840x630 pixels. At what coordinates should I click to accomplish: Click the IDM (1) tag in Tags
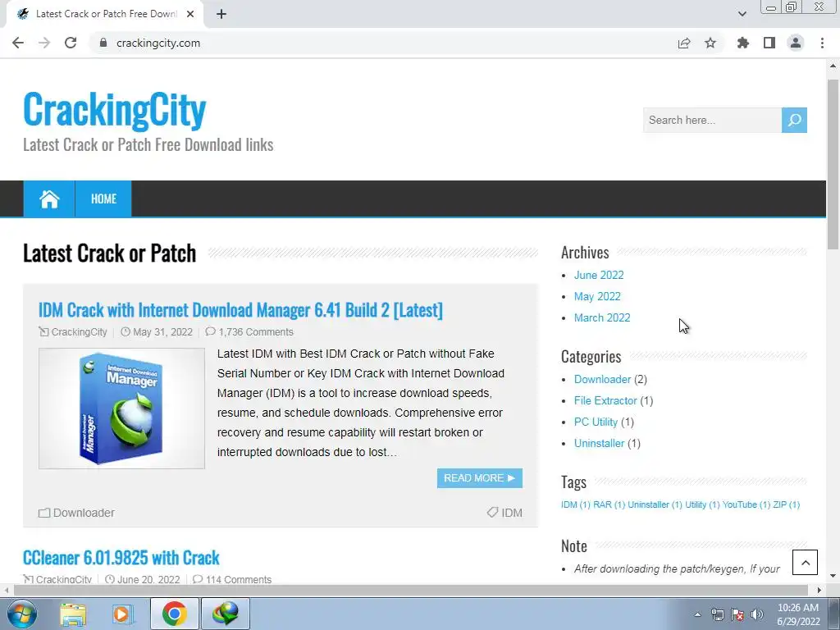tap(575, 504)
